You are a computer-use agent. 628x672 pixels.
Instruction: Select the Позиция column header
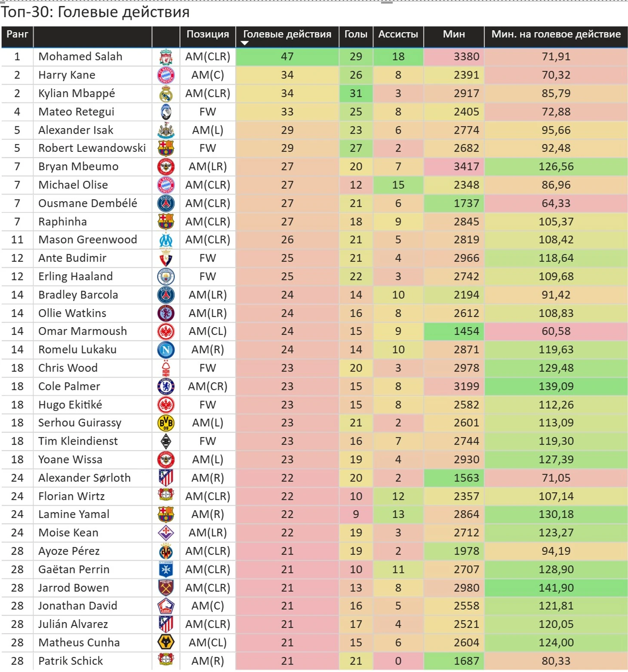pos(207,34)
